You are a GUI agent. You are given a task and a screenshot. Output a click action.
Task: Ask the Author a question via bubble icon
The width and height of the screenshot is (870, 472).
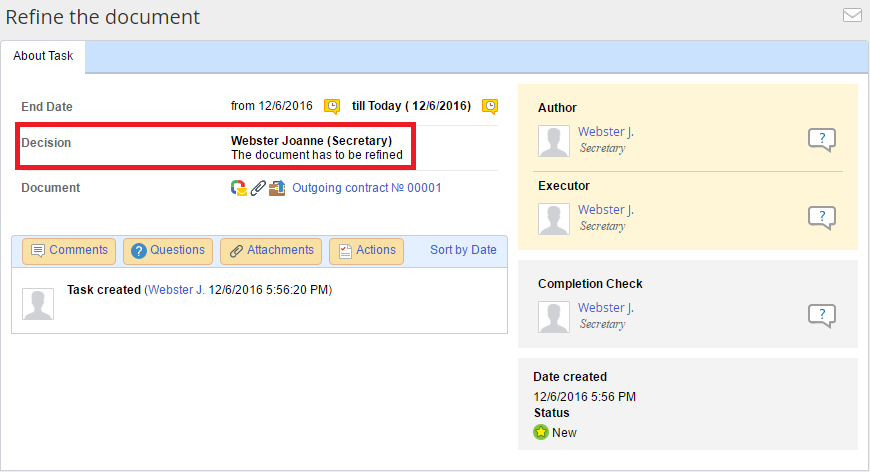point(821,140)
